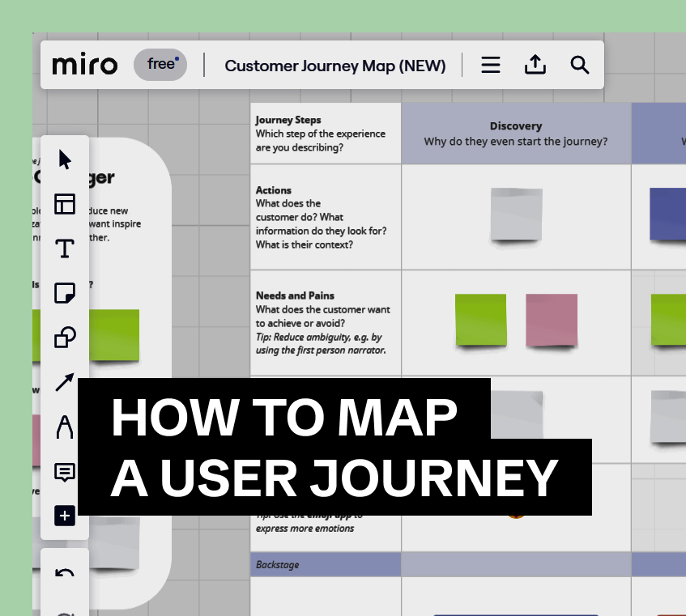Select the blue sticky note in the Actions row
Image resolution: width=686 pixels, height=616 pixels.
pyautogui.click(x=667, y=215)
